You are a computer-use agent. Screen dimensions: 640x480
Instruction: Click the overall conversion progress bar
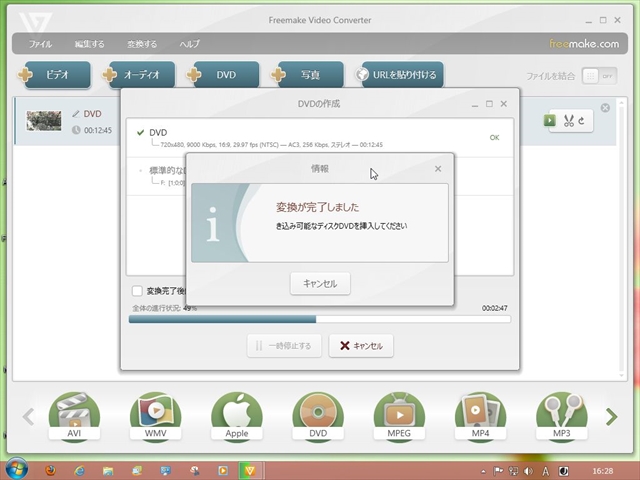[x=319, y=319]
